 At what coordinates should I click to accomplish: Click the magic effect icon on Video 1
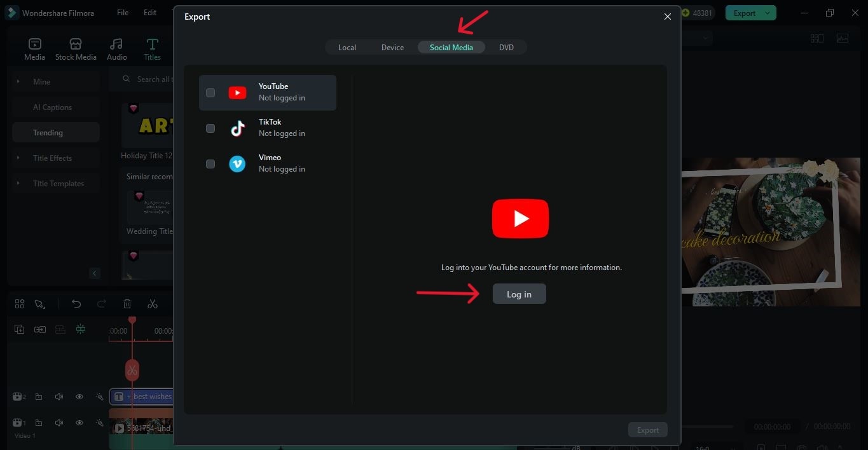click(x=99, y=423)
